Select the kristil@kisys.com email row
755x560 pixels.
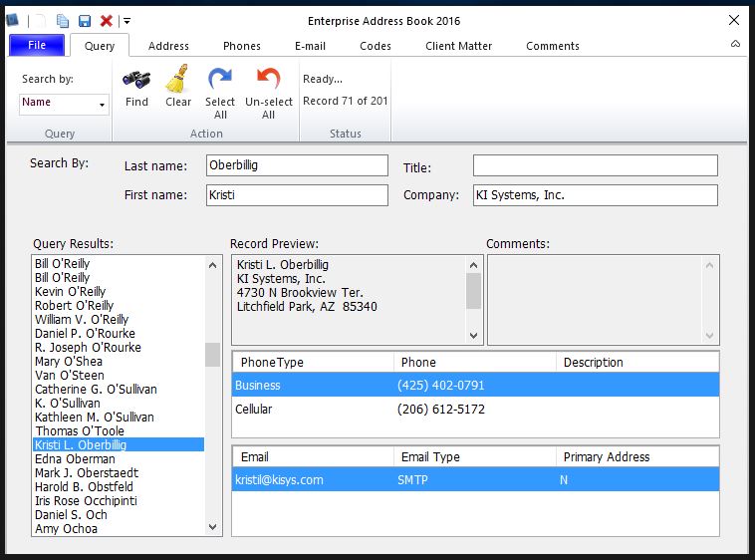(476, 479)
